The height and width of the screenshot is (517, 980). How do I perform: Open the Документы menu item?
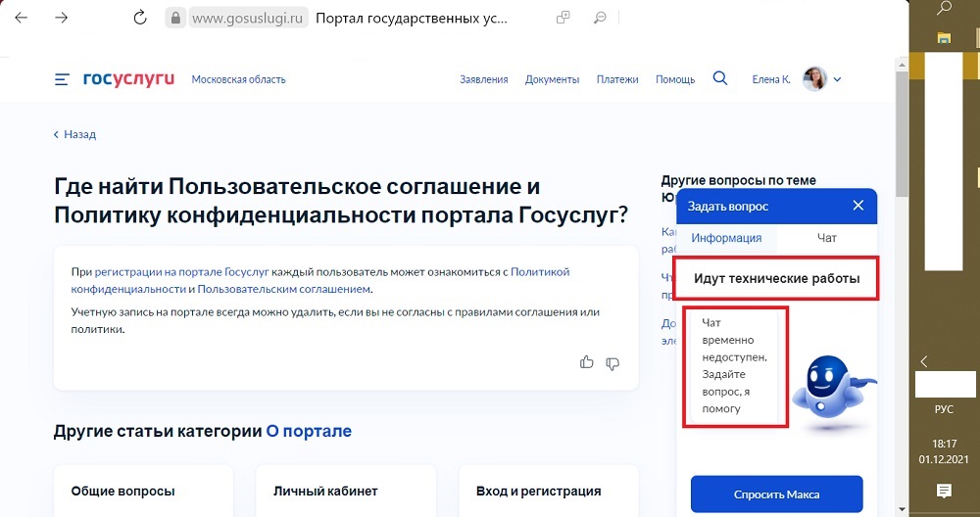552,79
